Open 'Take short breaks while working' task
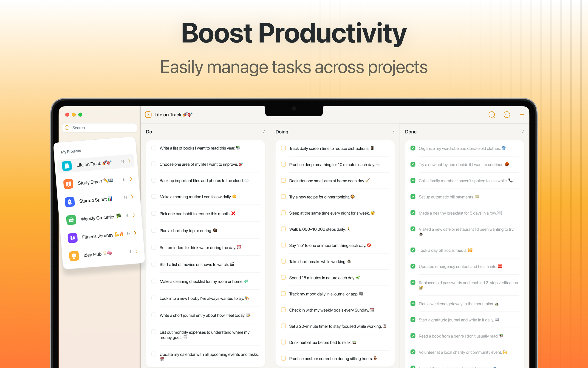This screenshot has height=368, width=588. coord(320,262)
